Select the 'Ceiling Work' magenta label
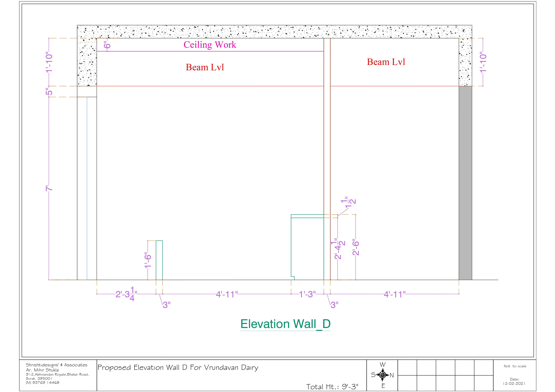Screen dimensions: 555x392 (210, 45)
